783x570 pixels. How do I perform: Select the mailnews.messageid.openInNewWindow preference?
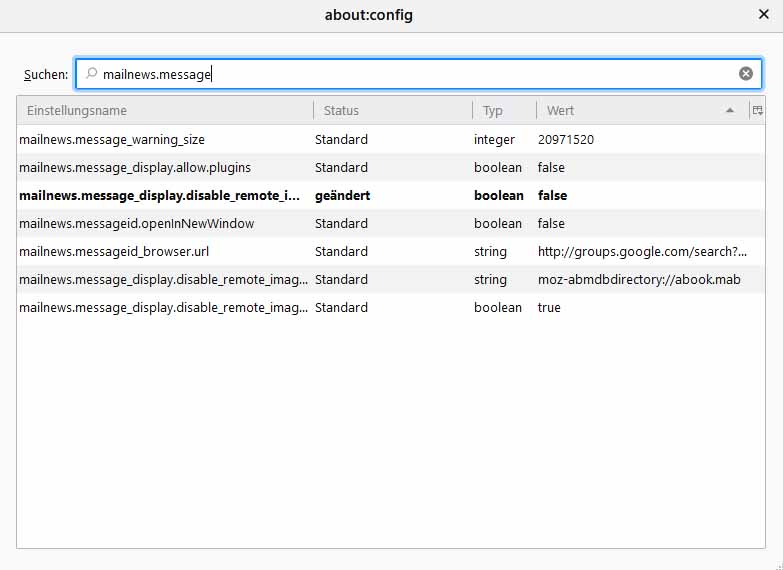pos(137,224)
